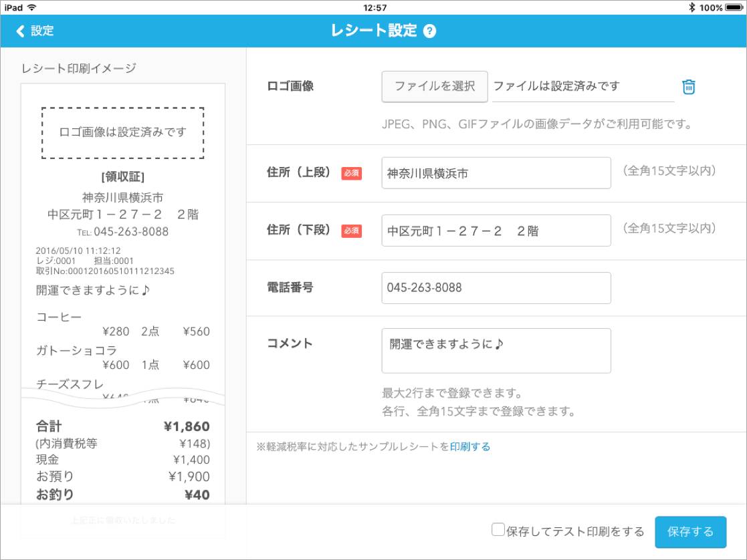Click the 必須 badge beside 住所（上段）
The width and height of the screenshot is (747, 560).
(351, 174)
